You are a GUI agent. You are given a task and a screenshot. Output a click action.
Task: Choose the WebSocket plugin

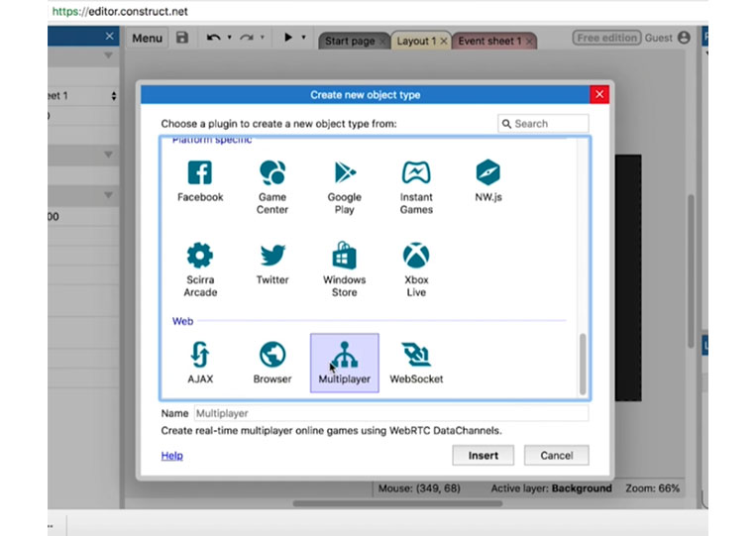[416, 363]
